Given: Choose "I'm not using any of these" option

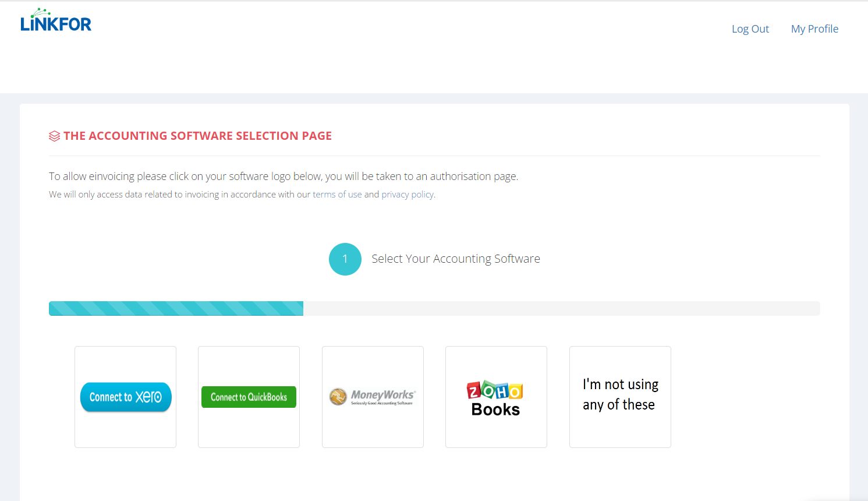Looking at the screenshot, I should pos(620,397).
